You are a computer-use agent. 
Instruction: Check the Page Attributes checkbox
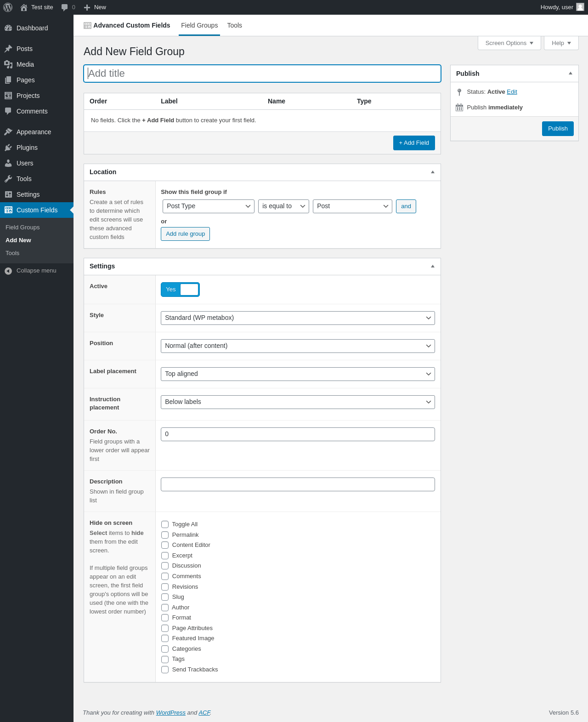pyautogui.click(x=165, y=628)
